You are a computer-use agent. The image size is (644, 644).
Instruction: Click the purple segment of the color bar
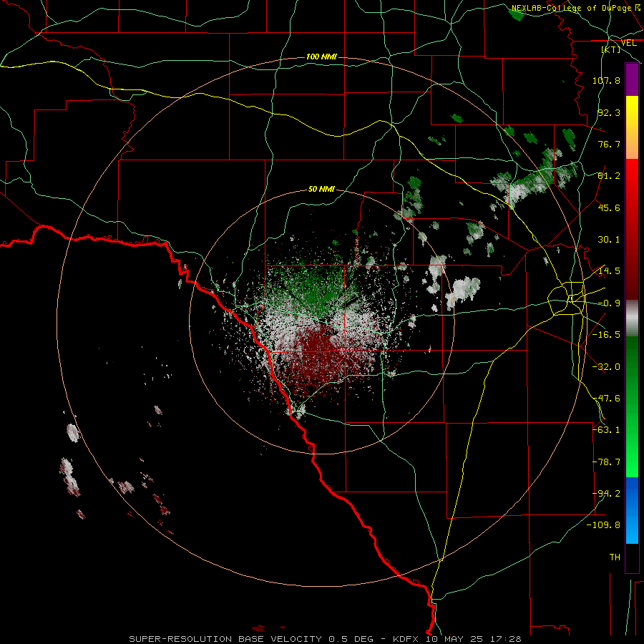632,79
